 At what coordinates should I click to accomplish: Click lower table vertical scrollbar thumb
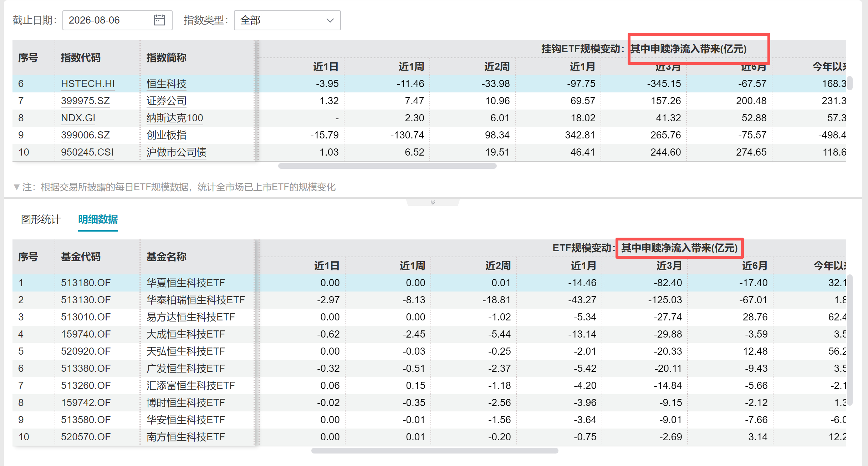[x=850, y=340]
